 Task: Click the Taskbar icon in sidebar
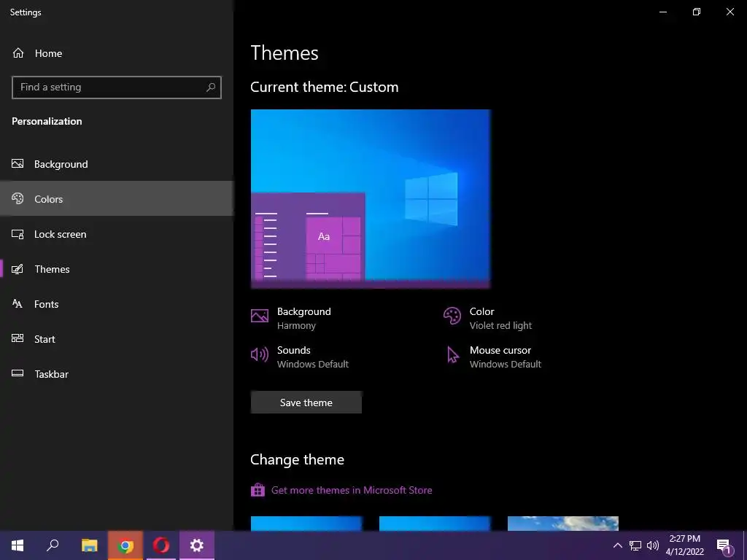click(x=18, y=373)
